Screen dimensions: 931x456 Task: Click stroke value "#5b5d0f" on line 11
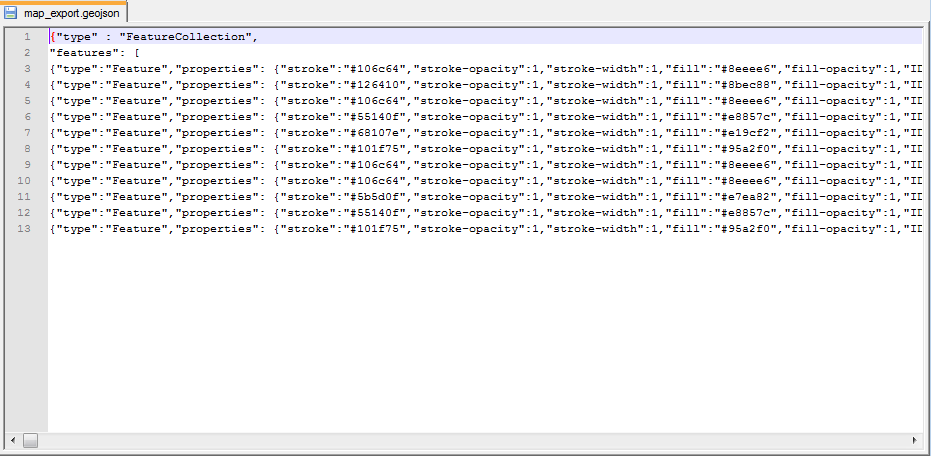tap(377, 197)
